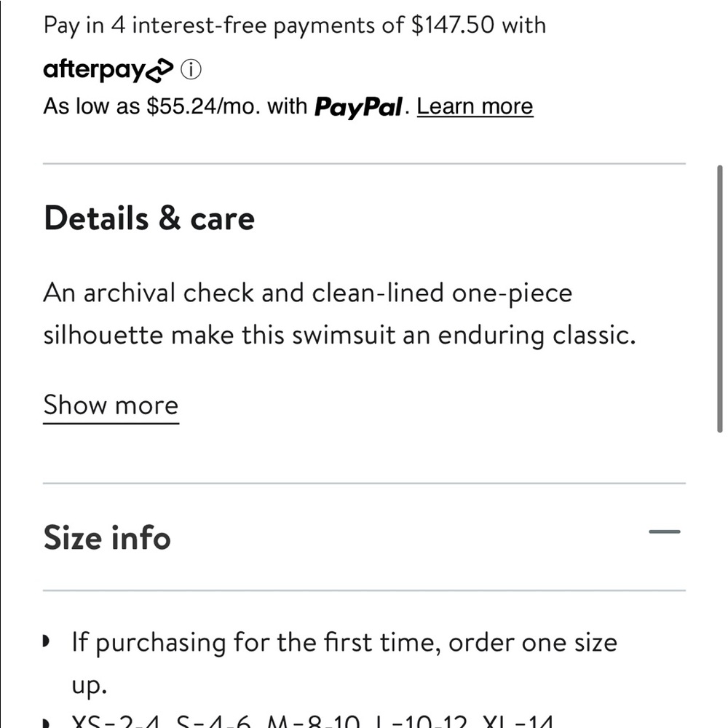Click the $147.50 payment amount text
The width and height of the screenshot is (728, 728).
click(453, 25)
